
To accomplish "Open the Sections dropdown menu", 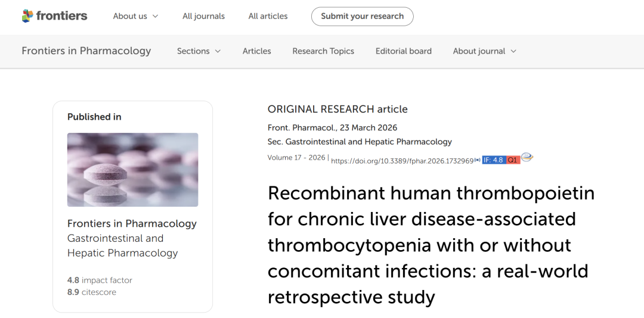I will [x=199, y=51].
